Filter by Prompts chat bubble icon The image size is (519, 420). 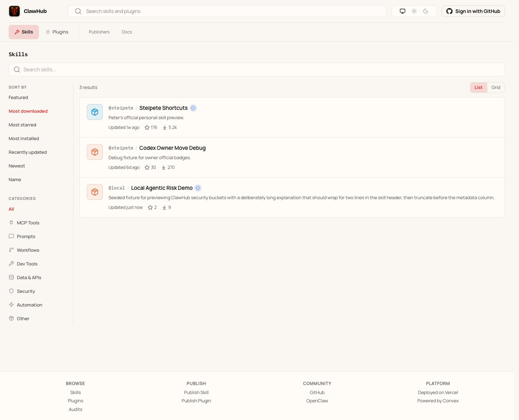click(x=11, y=236)
